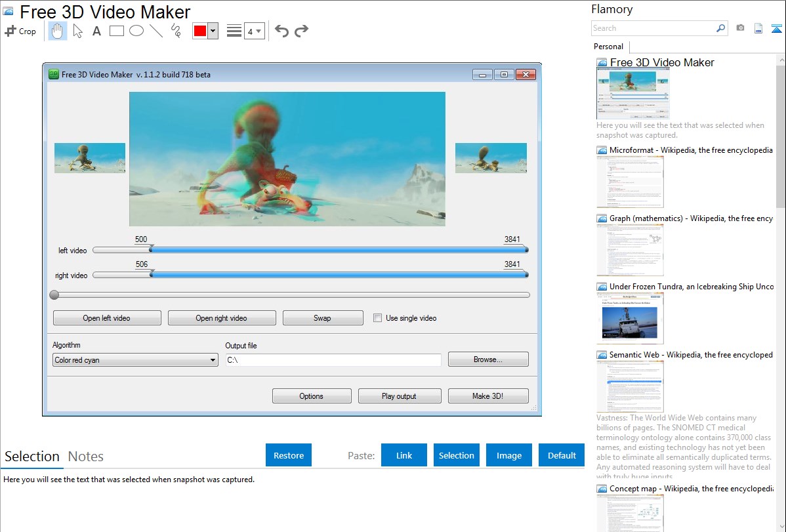Click the search magnifier icon
This screenshot has height=532, width=786.
pos(721,28)
